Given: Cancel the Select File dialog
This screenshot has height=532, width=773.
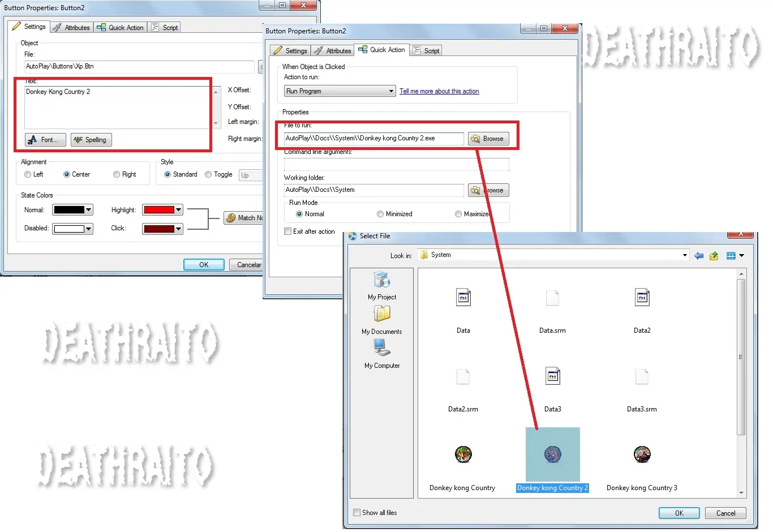Looking at the screenshot, I should pyautogui.click(x=726, y=513).
